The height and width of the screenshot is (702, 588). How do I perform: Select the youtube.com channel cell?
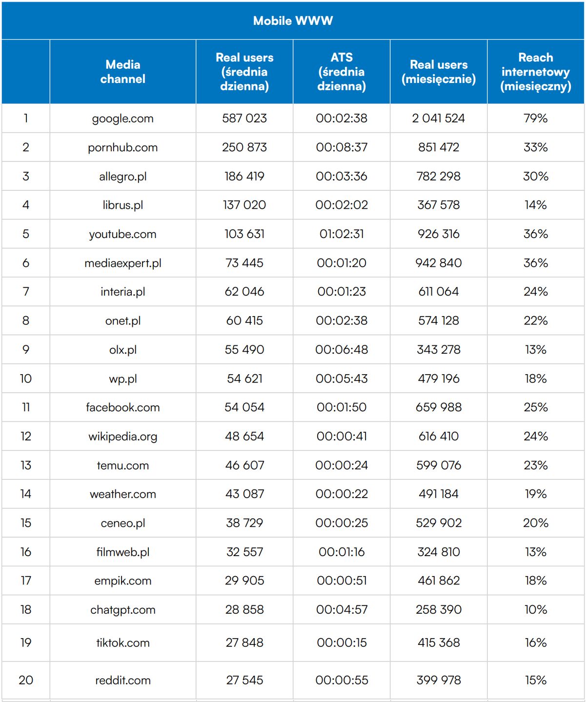click(x=123, y=234)
